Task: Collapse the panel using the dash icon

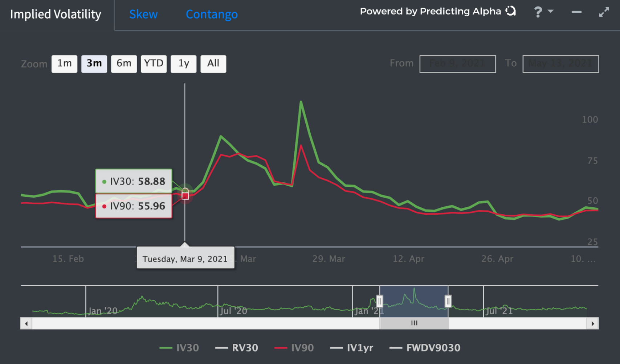Action: tap(576, 12)
